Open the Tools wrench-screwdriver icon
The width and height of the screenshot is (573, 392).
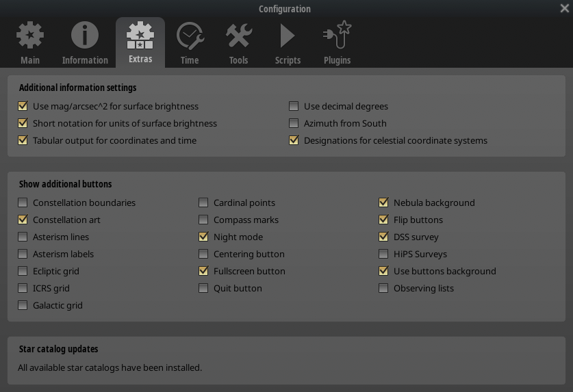[x=238, y=36]
